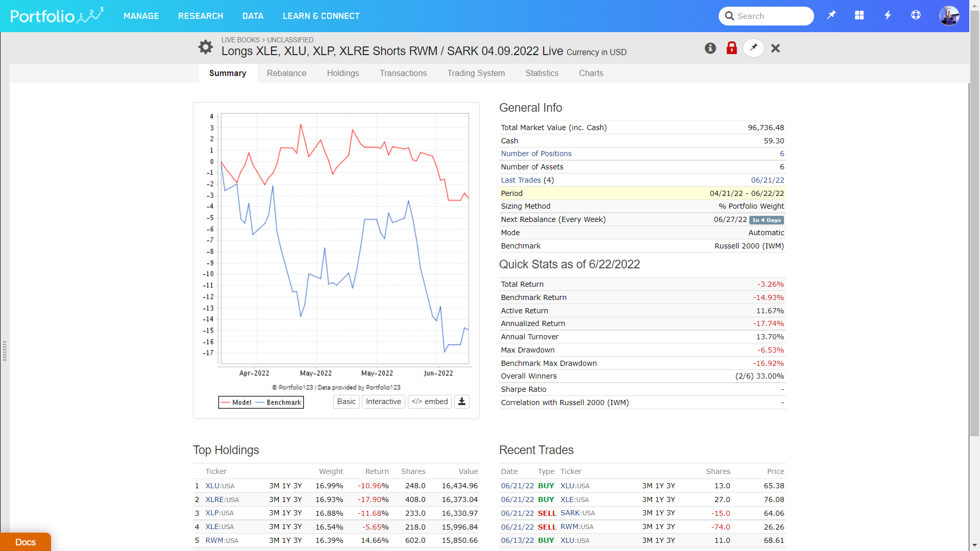
Task: Click the info icon beside portfolio title
Action: (710, 48)
